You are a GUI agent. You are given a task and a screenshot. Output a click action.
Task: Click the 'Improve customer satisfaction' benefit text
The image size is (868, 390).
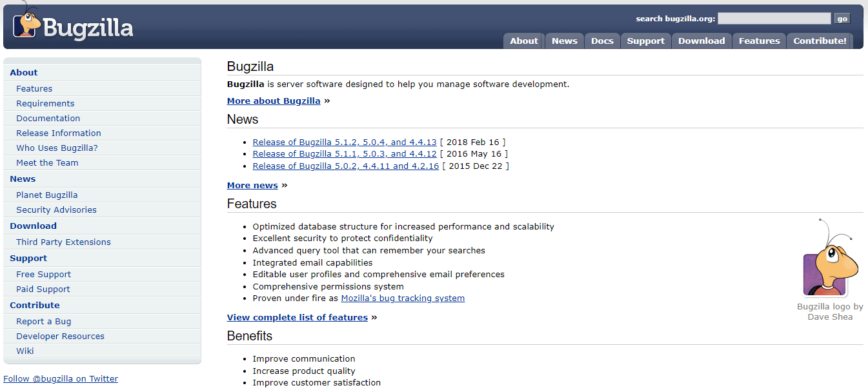click(317, 382)
